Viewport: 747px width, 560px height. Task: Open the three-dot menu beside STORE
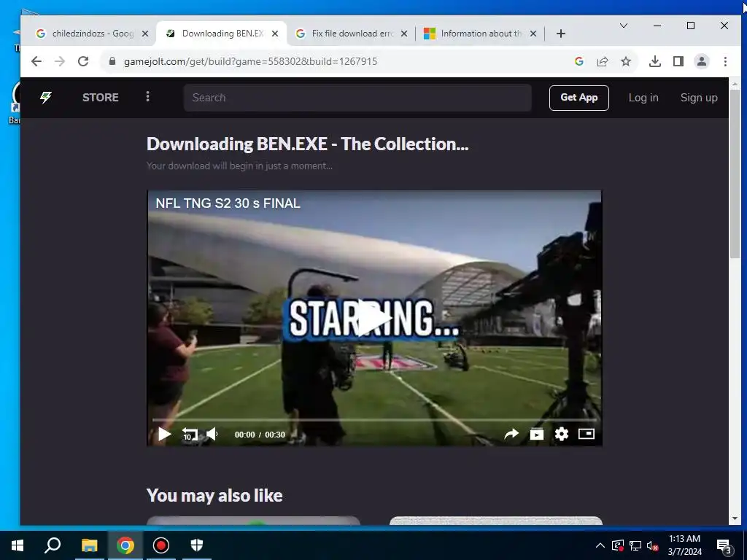coord(147,97)
